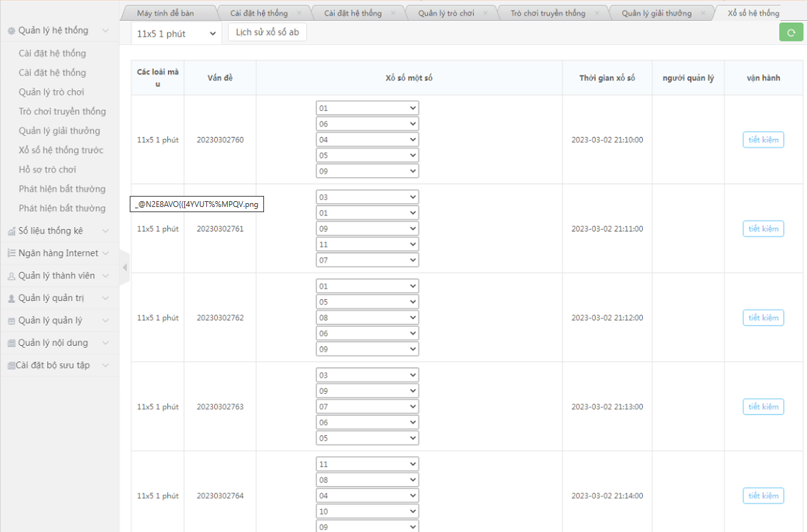Select the Xổ số hệ thống tab

tap(754, 13)
